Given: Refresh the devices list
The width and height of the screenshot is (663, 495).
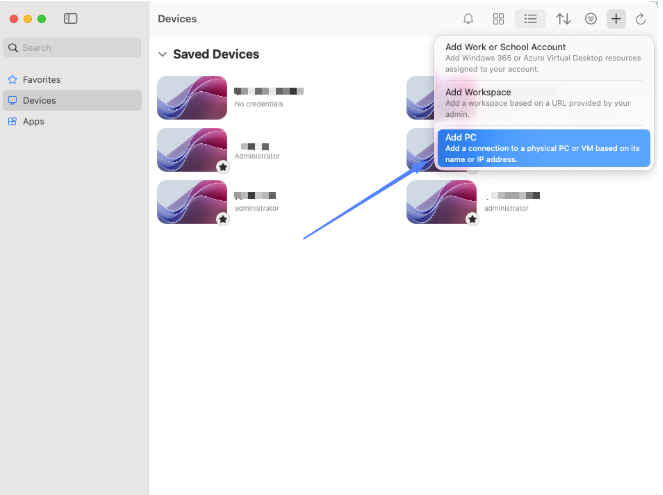Looking at the screenshot, I should pyautogui.click(x=641, y=19).
